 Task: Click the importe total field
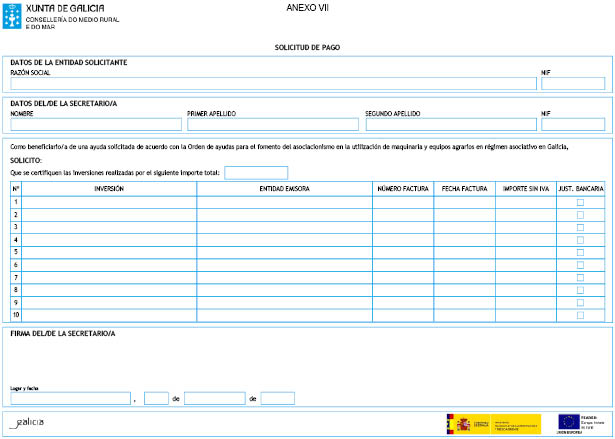[x=256, y=173]
